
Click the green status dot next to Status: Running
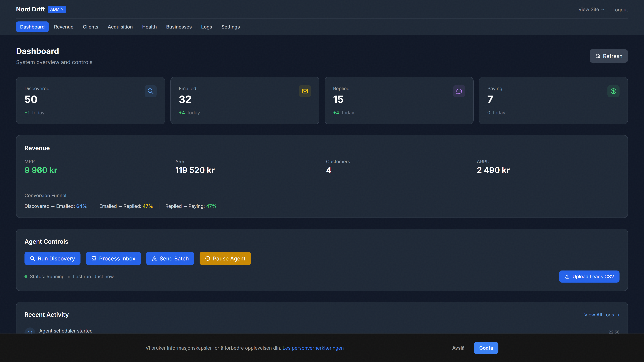[26, 277]
